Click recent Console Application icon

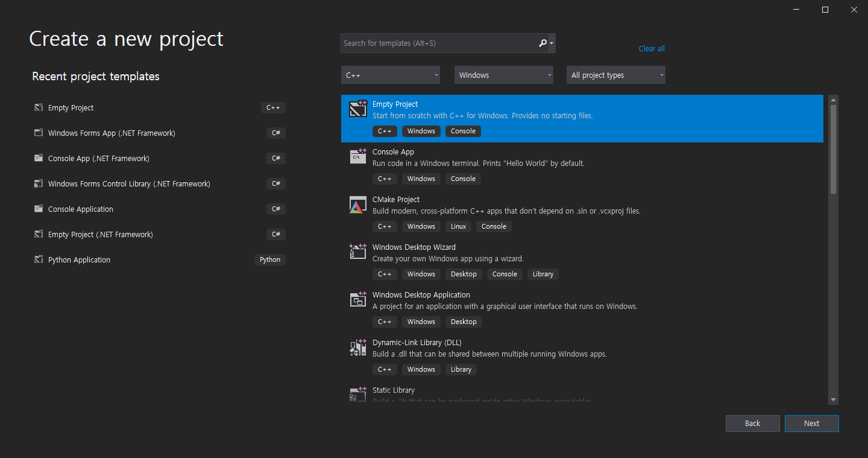click(39, 209)
